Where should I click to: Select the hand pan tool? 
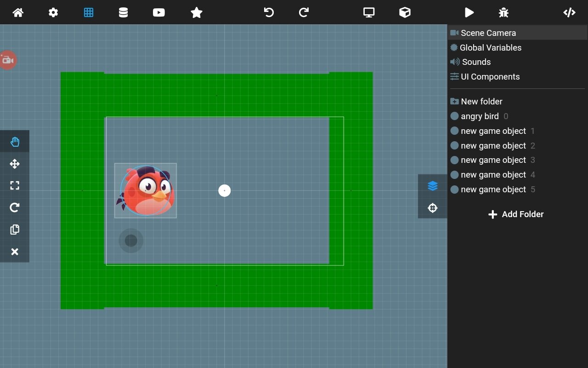15,142
